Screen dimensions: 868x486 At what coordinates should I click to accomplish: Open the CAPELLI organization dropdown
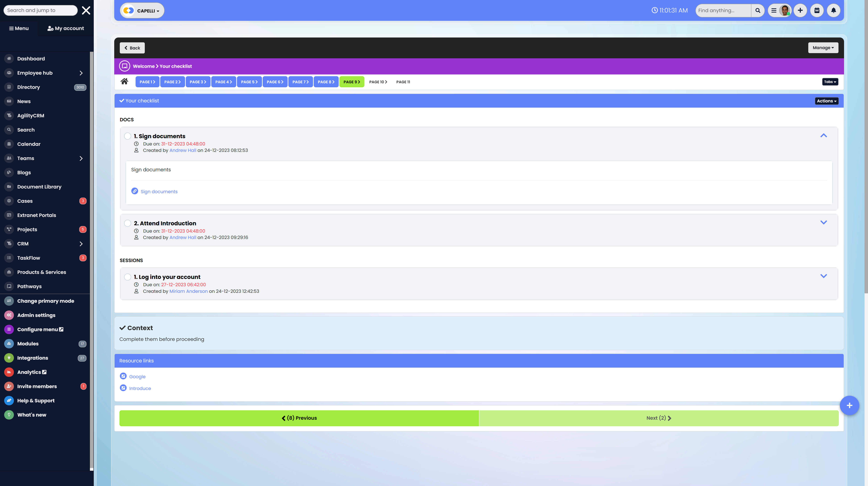tap(142, 10)
